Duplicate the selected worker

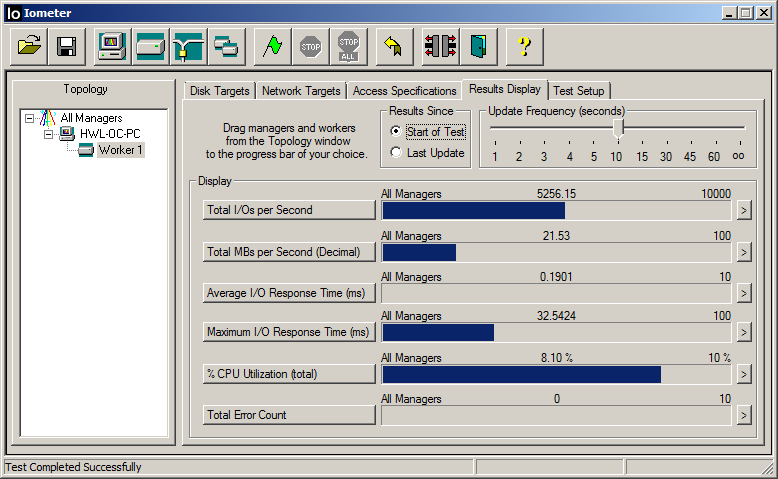click(x=227, y=47)
